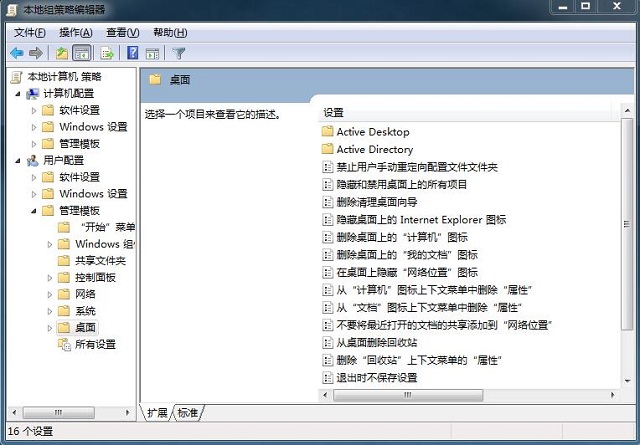Select 从"文档"图标上下文菜单中删除"属性"
The width and height of the screenshot is (640, 445).
(x=429, y=307)
